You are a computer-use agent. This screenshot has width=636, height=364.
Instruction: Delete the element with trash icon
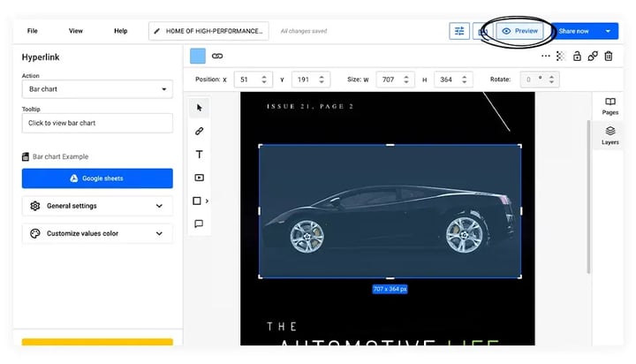[609, 56]
